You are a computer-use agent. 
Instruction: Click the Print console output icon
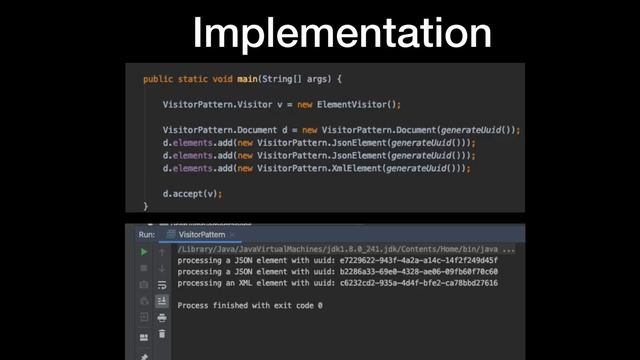pyautogui.click(x=162, y=318)
